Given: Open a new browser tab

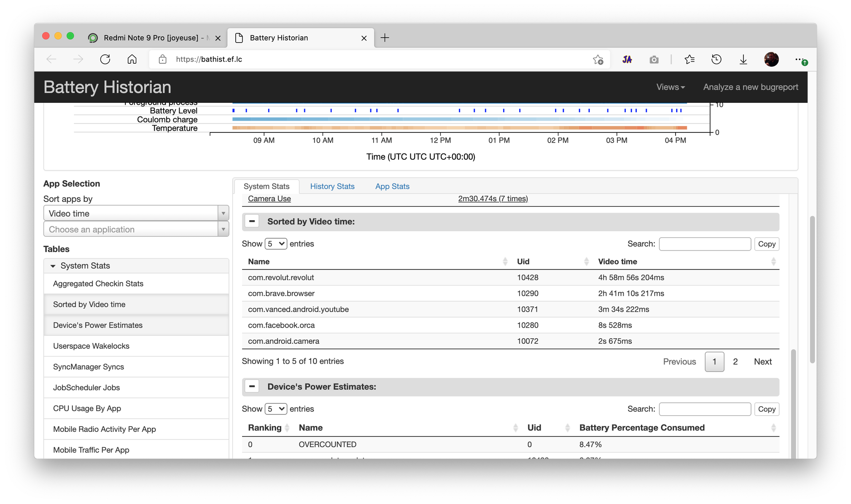Looking at the screenshot, I should [x=385, y=38].
